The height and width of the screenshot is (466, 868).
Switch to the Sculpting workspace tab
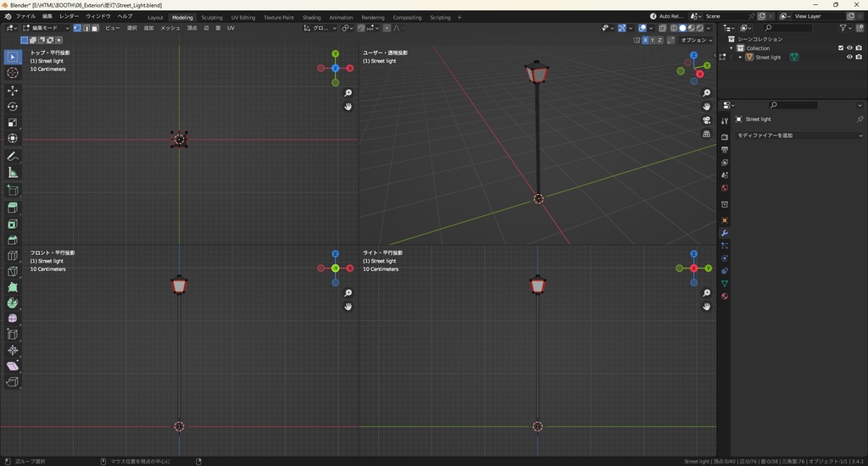(212, 17)
